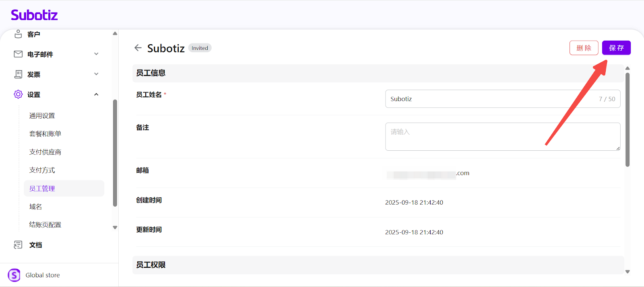Screen dimensions: 644x287
Task: Click the documents (文档) icon in sidebar
Action: (x=18, y=245)
